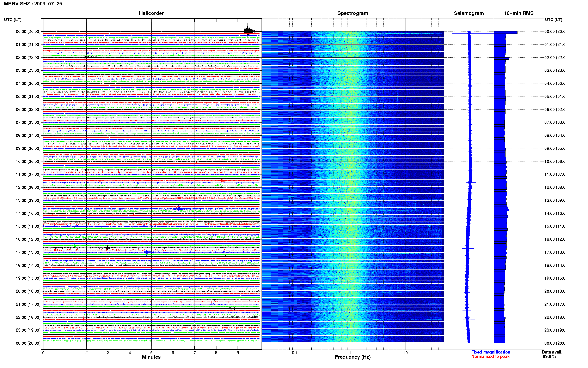Select the Seismogram panel heading

[469, 13]
